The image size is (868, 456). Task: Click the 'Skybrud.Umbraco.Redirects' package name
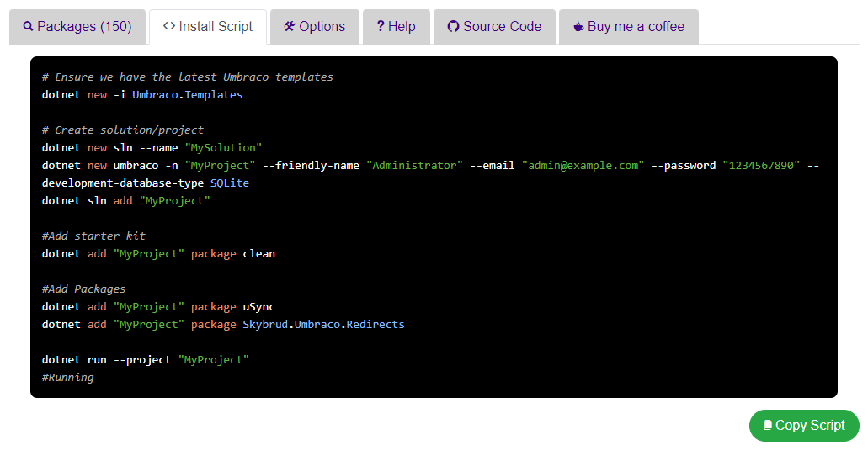click(323, 325)
